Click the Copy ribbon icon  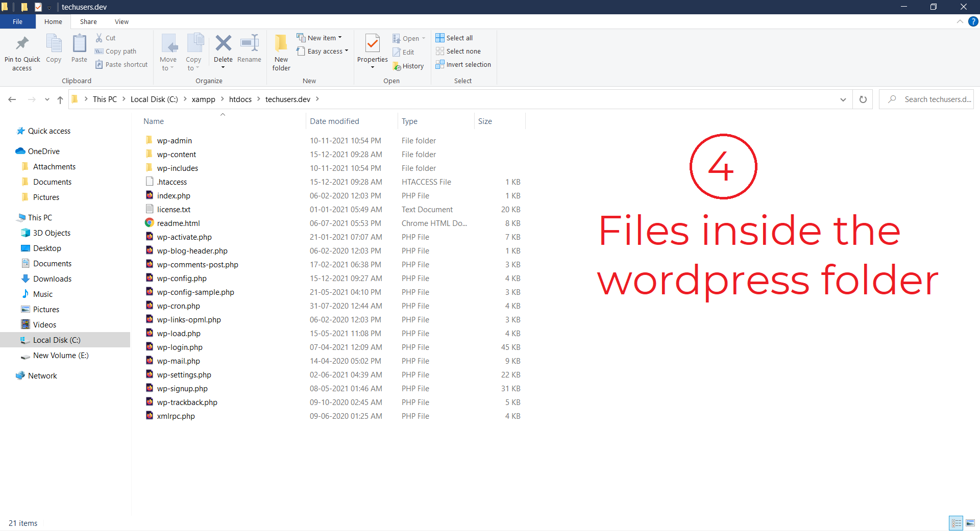tap(54, 43)
